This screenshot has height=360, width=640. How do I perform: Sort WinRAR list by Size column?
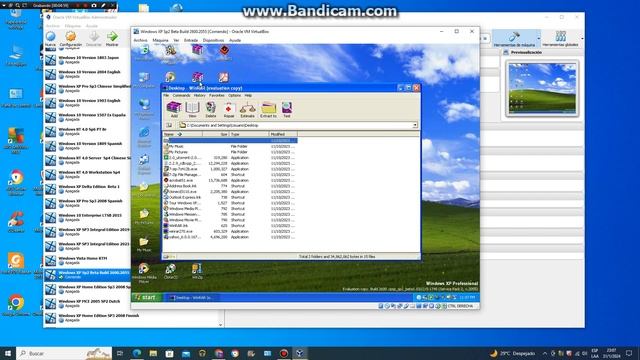(216, 134)
